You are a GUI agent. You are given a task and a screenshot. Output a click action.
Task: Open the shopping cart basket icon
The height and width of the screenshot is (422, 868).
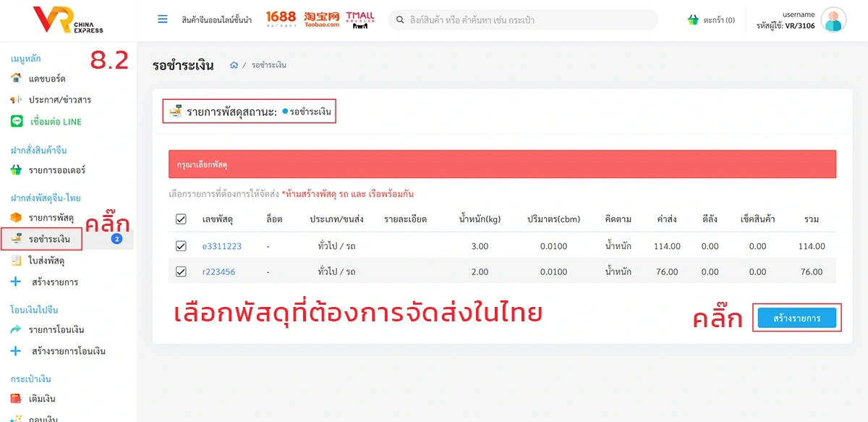[x=693, y=20]
